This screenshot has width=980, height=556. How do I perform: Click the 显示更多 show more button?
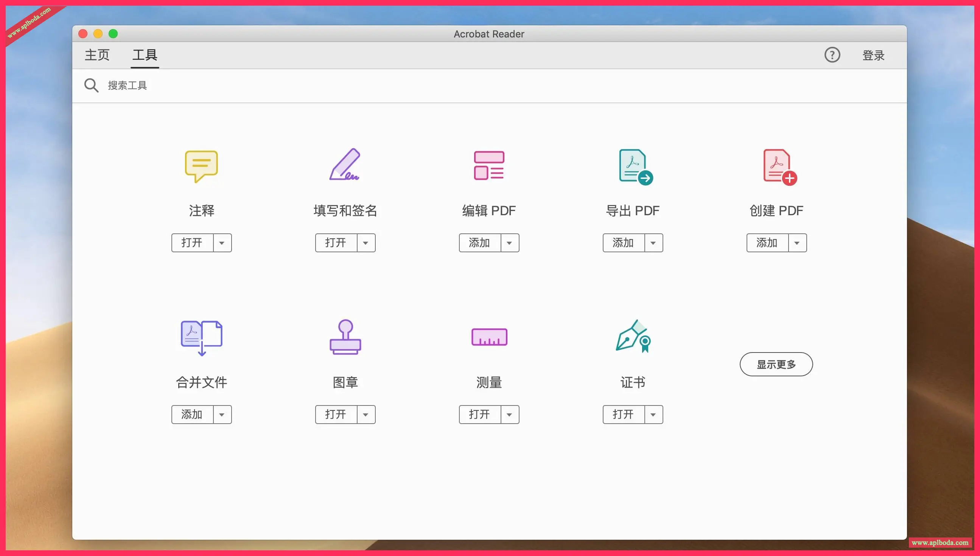[776, 364]
